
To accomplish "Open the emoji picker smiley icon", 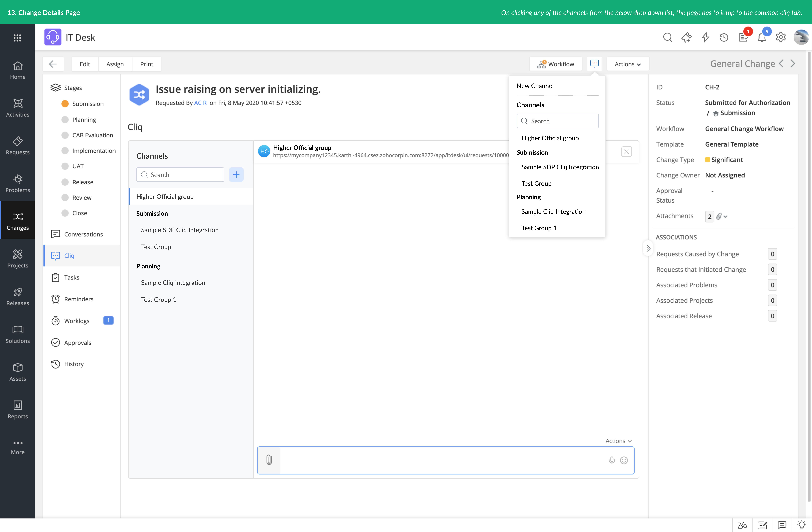I will 624,460.
